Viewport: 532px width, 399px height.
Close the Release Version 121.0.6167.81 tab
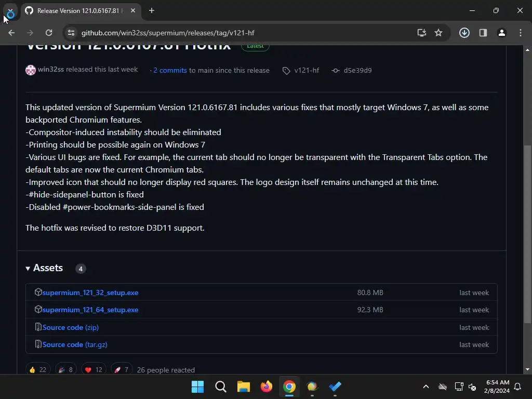[133, 10]
